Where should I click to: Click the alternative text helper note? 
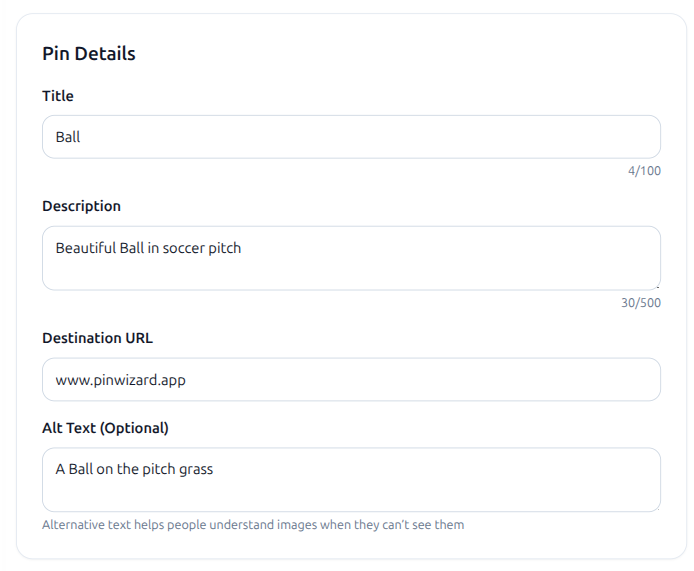point(253,525)
